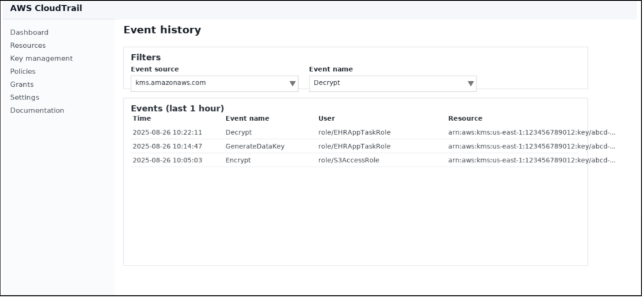Open the Event name dropdown

pyautogui.click(x=392, y=84)
